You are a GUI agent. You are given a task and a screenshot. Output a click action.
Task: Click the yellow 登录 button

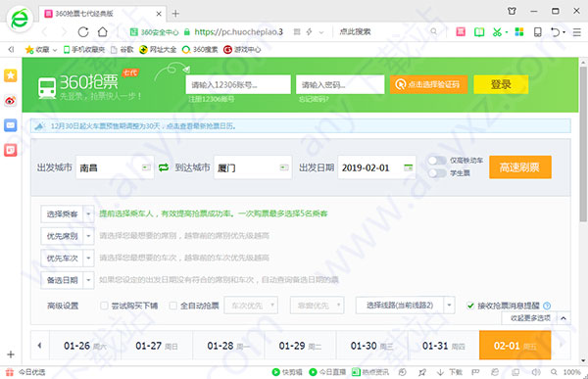[501, 84]
